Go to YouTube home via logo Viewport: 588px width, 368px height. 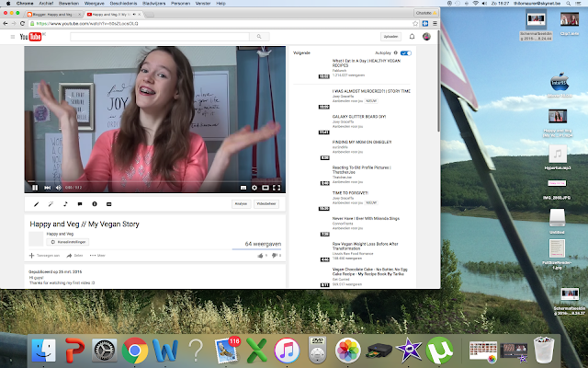[30, 37]
